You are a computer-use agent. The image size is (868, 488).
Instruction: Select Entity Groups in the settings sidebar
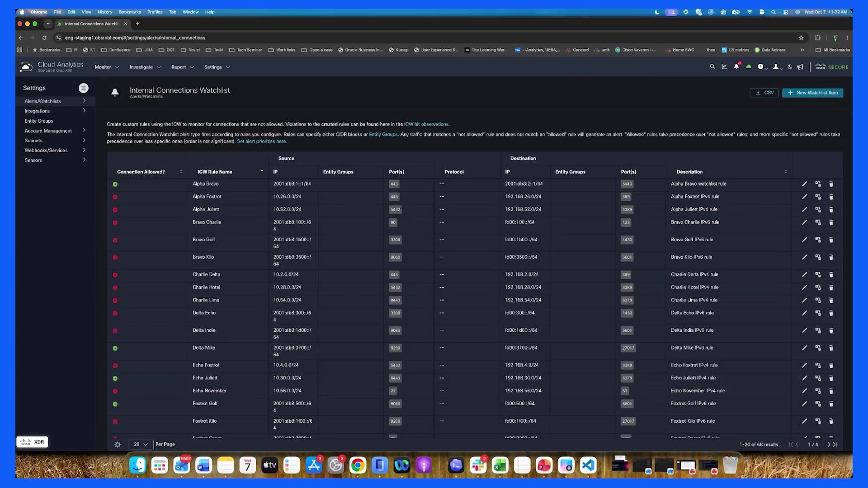tap(39, 121)
